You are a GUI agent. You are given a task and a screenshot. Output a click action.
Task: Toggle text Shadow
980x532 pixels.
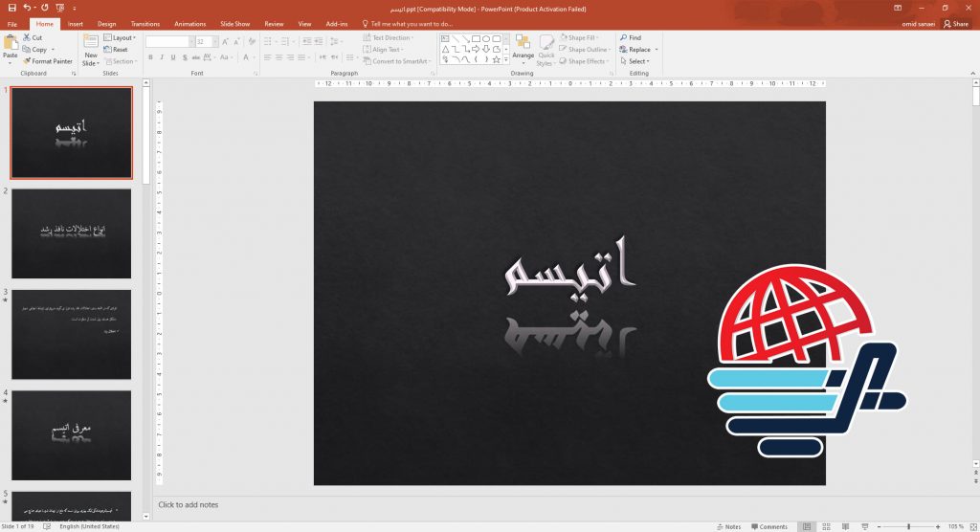[x=185, y=57]
